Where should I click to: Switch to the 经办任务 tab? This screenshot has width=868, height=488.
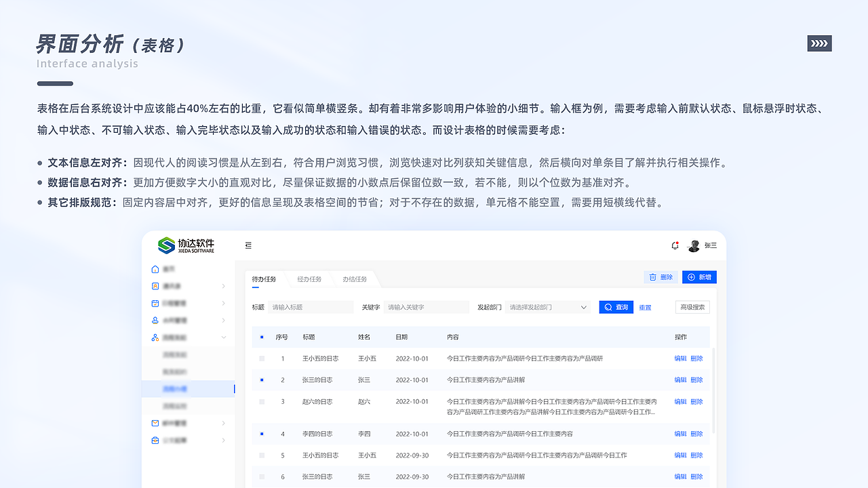309,279
